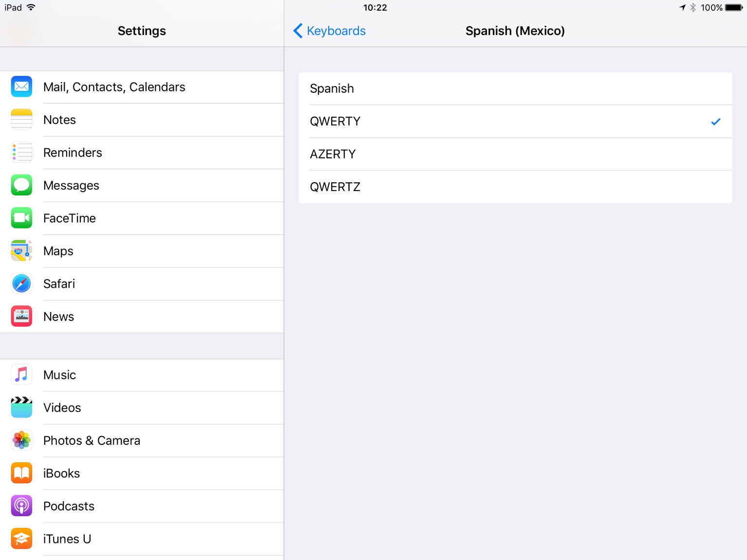Tap the Music note icon

point(21,375)
